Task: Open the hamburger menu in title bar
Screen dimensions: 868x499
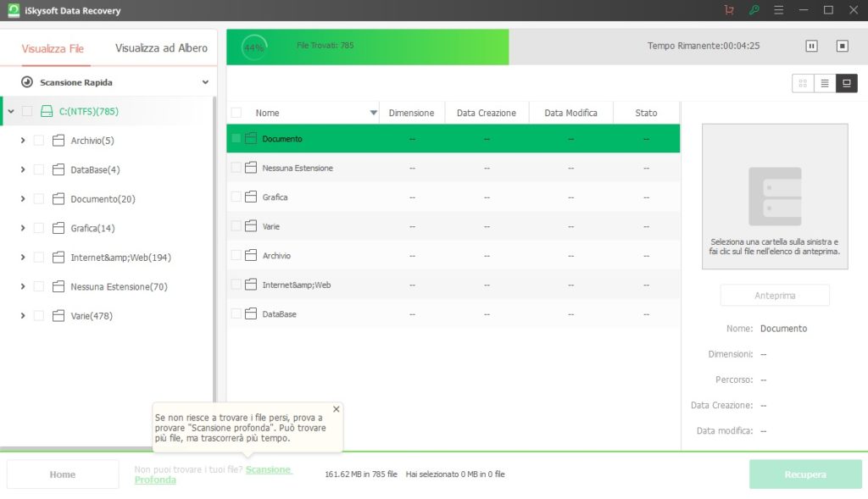Action: tap(778, 10)
